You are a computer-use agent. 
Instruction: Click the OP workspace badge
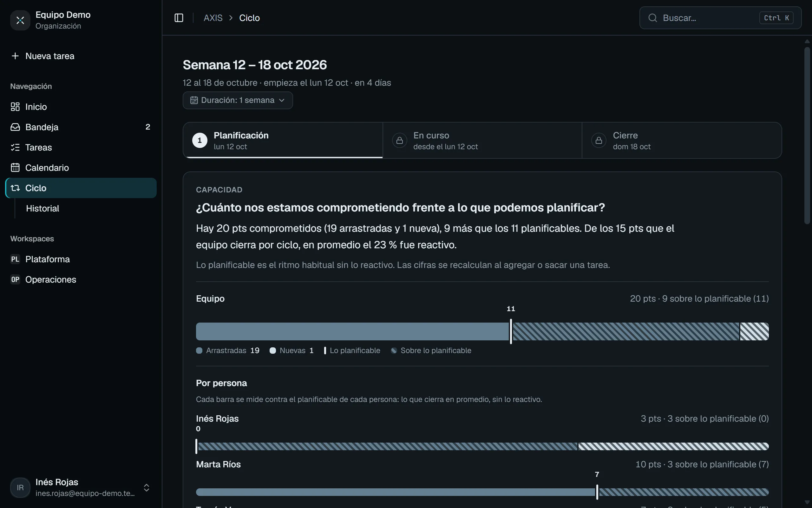pyautogui.click(x=15, y=279)
